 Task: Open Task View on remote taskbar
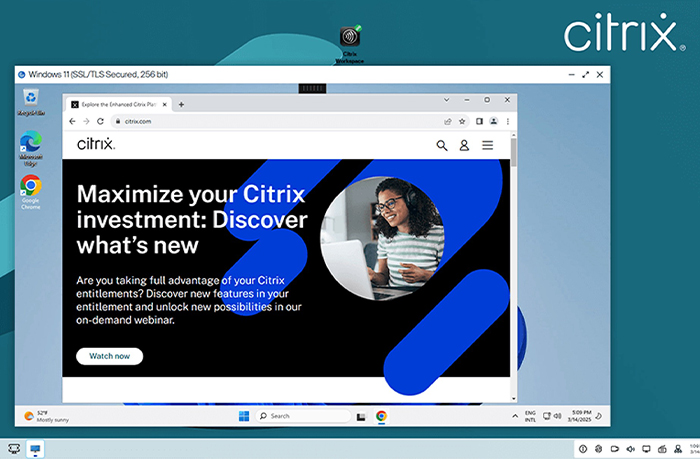361,417
